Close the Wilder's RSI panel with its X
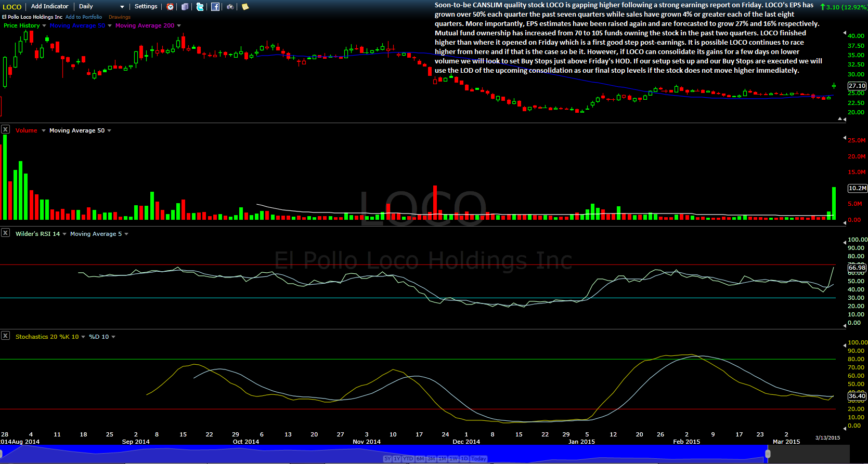 [5, 233]
